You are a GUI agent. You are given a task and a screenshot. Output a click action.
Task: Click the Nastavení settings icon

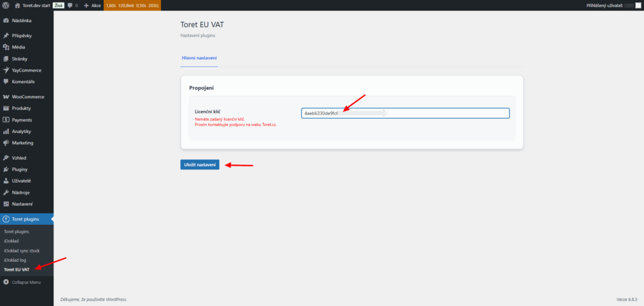coord(6,204)
